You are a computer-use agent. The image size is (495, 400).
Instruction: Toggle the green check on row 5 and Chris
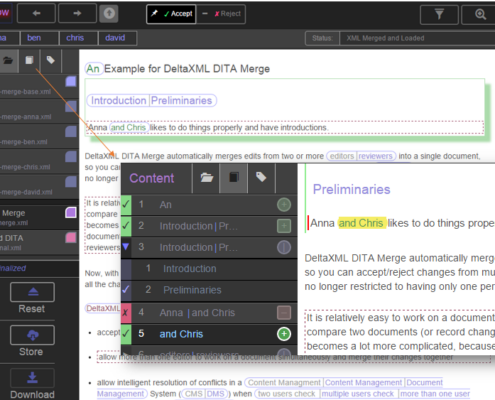pos(126,333)
